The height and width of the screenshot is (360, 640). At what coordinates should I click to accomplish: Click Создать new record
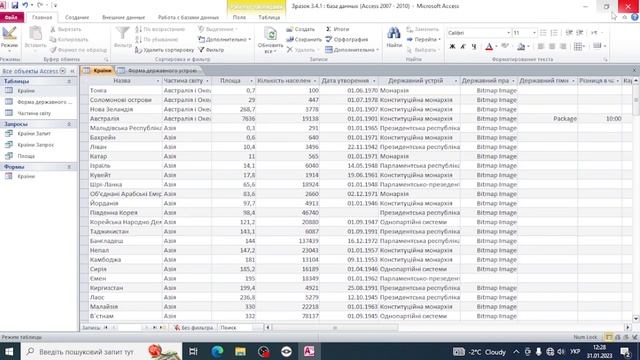(x=300, y=29)
